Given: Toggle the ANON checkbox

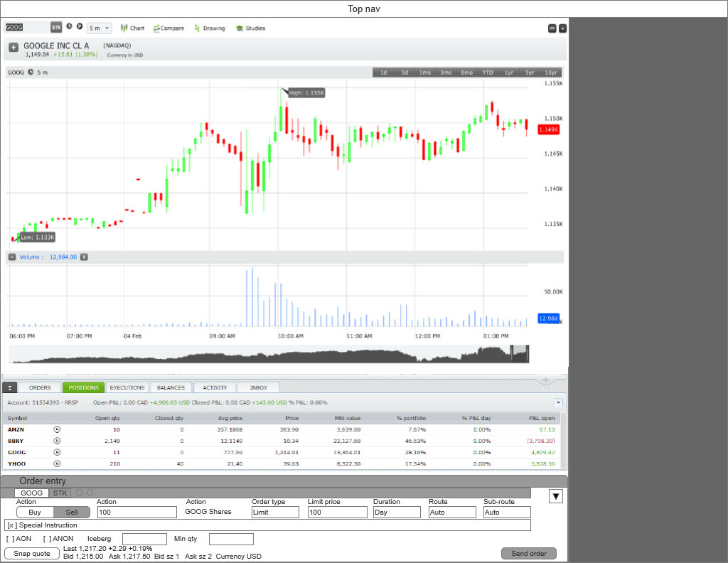Looking at the screenshot, I should 47,539.
